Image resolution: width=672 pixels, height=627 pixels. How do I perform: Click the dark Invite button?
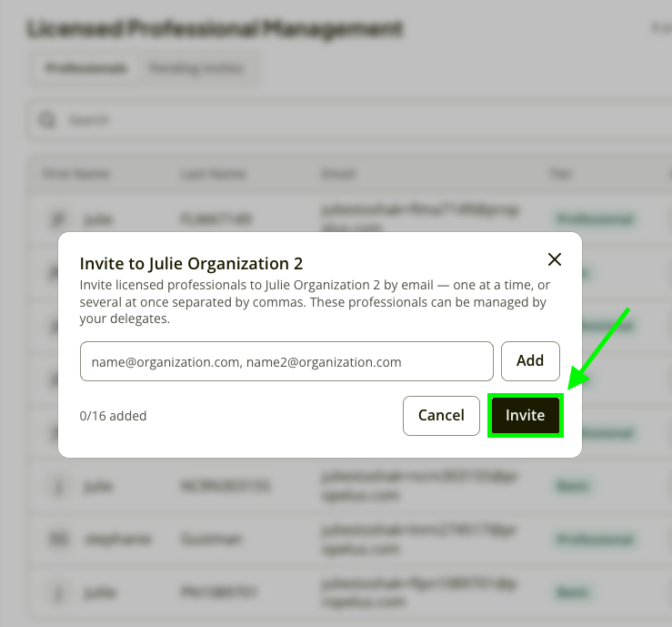point(526,416)
